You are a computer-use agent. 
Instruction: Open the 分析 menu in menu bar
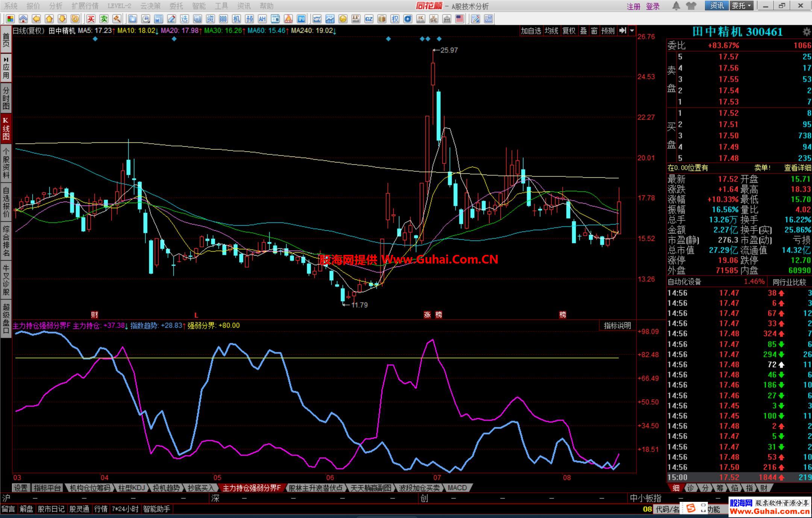click(x=56, y=6)
